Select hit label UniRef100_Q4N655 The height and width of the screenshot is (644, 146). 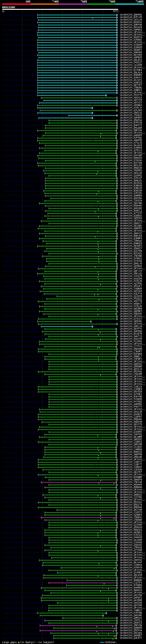131,628
